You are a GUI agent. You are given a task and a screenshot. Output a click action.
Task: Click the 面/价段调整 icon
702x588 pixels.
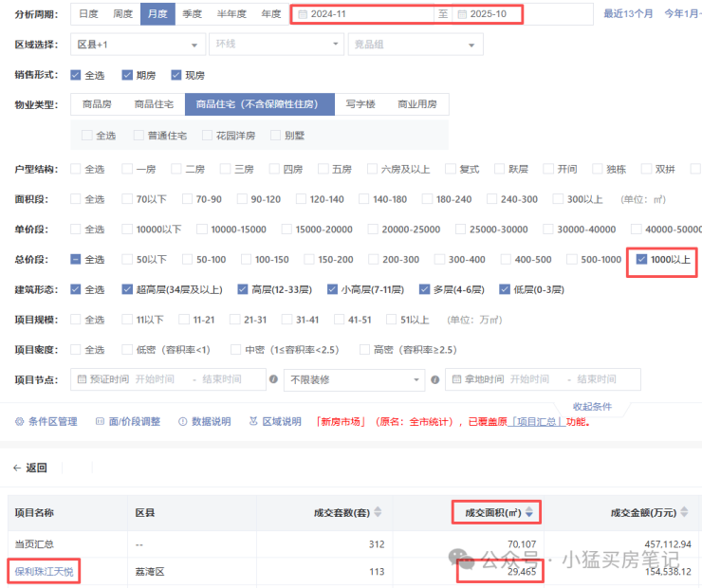(x=98, y=421)
